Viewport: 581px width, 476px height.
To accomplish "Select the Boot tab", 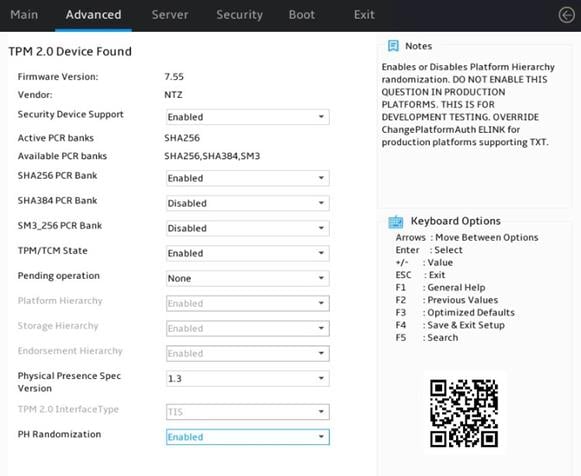I will pos(302,15).
